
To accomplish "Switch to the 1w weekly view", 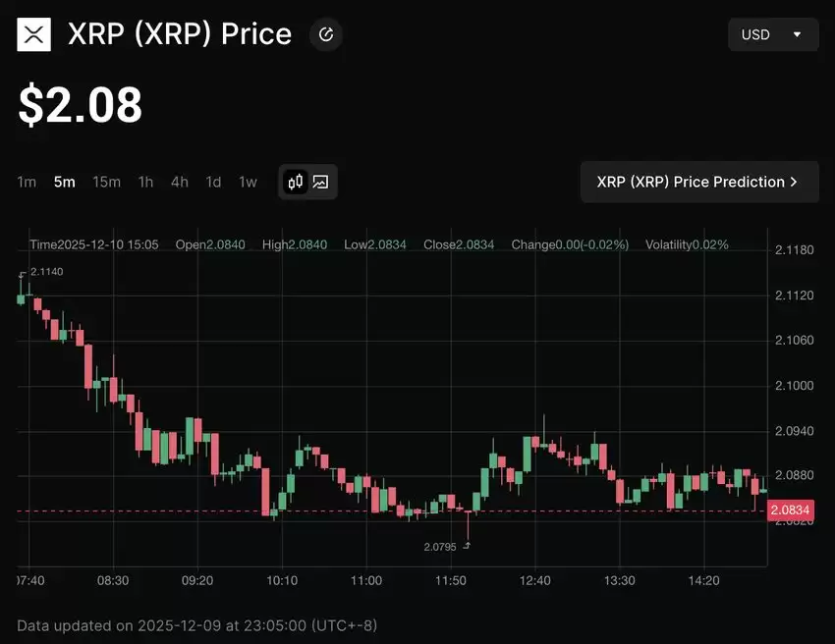I will (x=248, y=182).
